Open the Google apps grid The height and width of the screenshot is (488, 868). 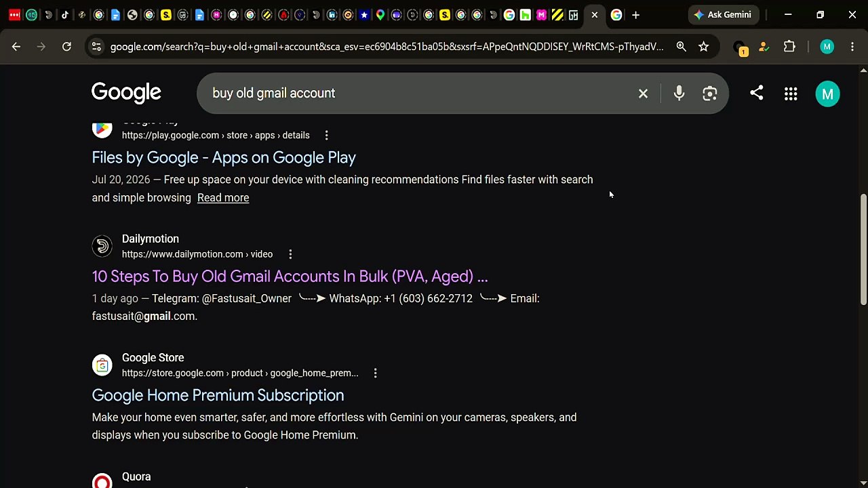tap(791, 94)
